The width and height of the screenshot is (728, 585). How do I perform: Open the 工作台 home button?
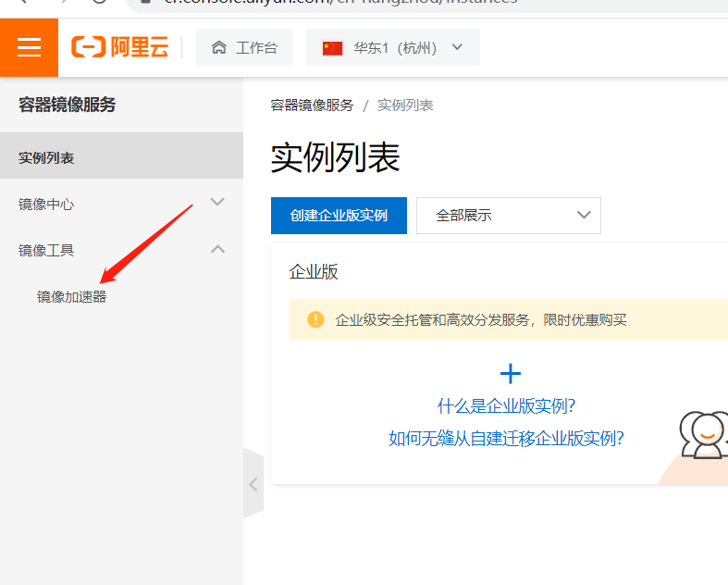244,47
